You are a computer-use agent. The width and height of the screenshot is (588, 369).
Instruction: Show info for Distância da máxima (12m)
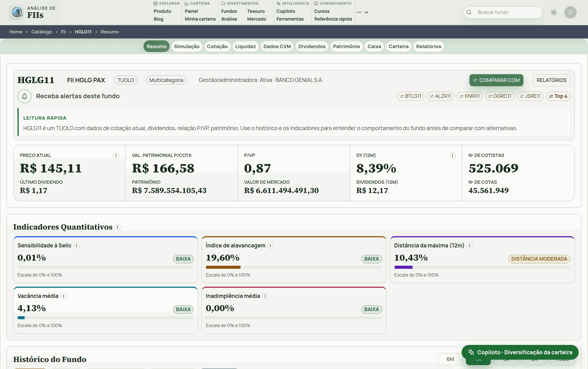point(470,245)
